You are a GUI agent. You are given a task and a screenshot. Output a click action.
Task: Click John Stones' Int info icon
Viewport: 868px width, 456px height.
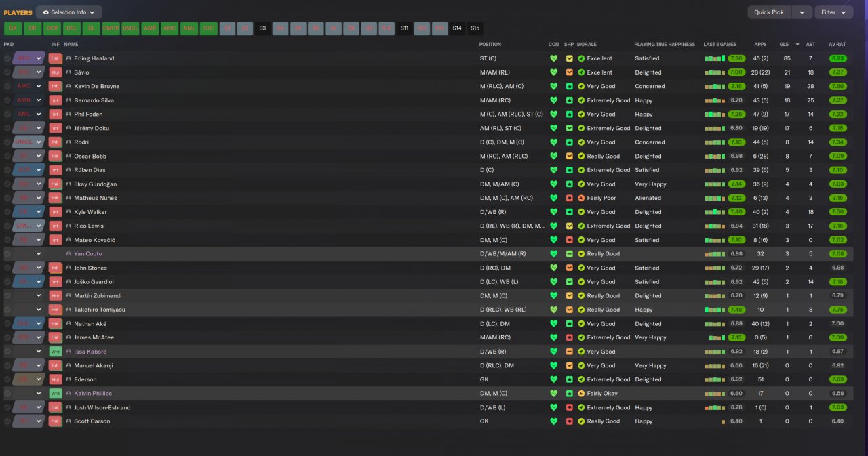[56, 268]
